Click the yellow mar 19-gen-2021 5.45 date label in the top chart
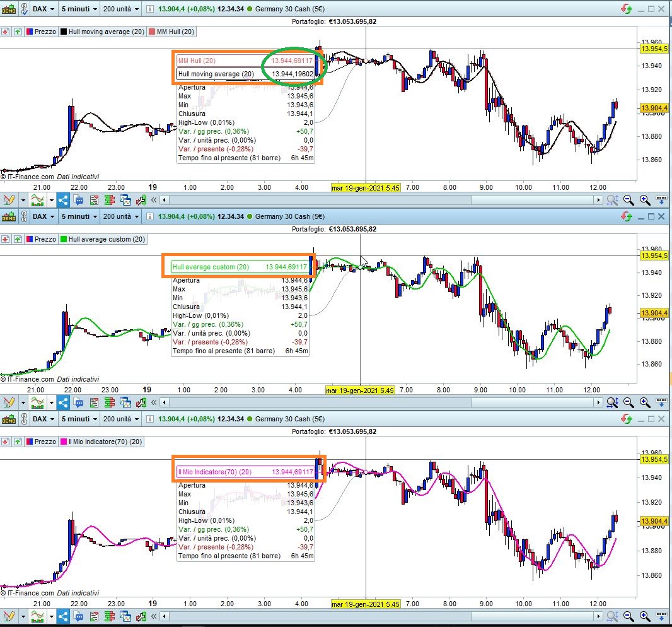This screenshot has width=672, height=627. (366, 187)
